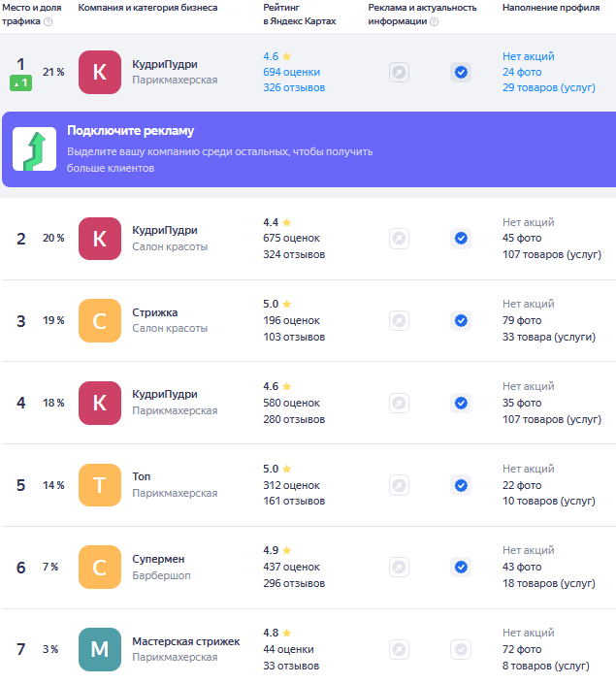Click the '196 оценок' text
Viewport: 616px width, 684px height.
(x=291, y=320)
